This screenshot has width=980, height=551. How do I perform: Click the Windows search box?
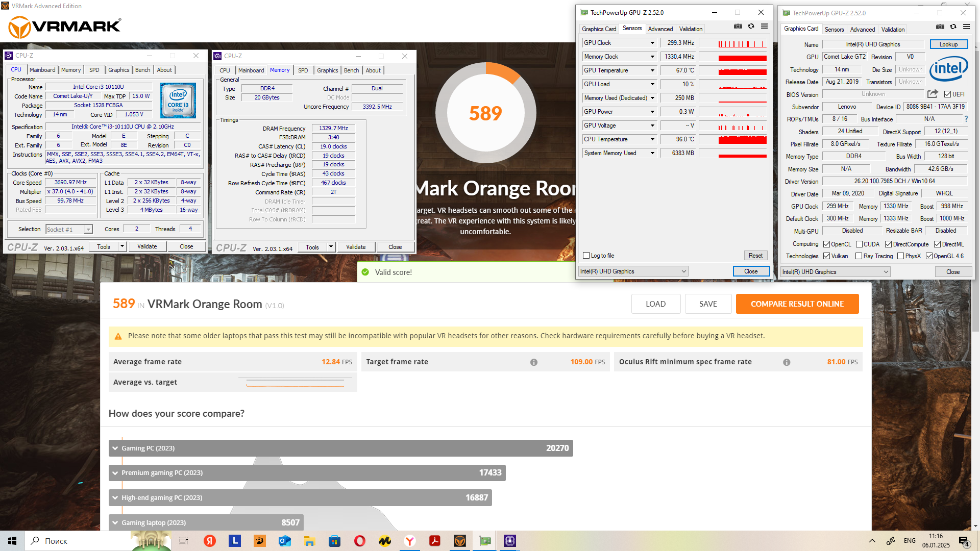click(x=78, y=541)
